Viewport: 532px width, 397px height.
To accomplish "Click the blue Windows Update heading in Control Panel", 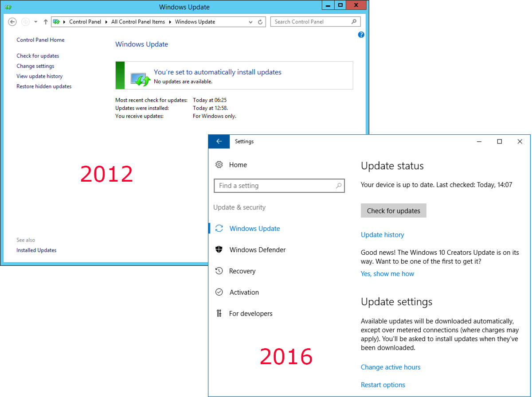I will point(141,44).
